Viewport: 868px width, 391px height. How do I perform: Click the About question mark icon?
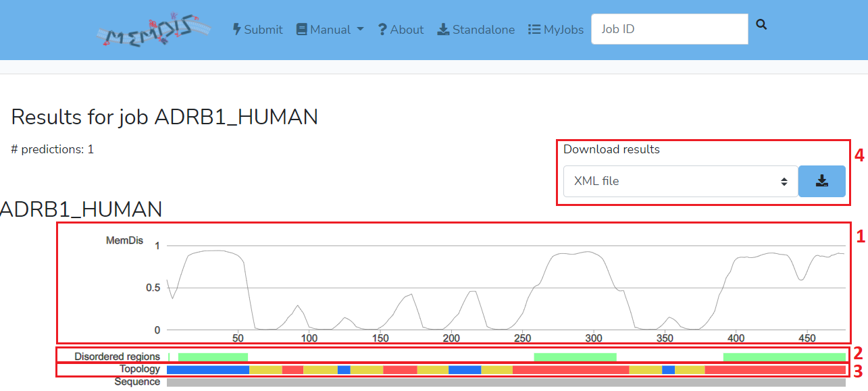point(382,30)
